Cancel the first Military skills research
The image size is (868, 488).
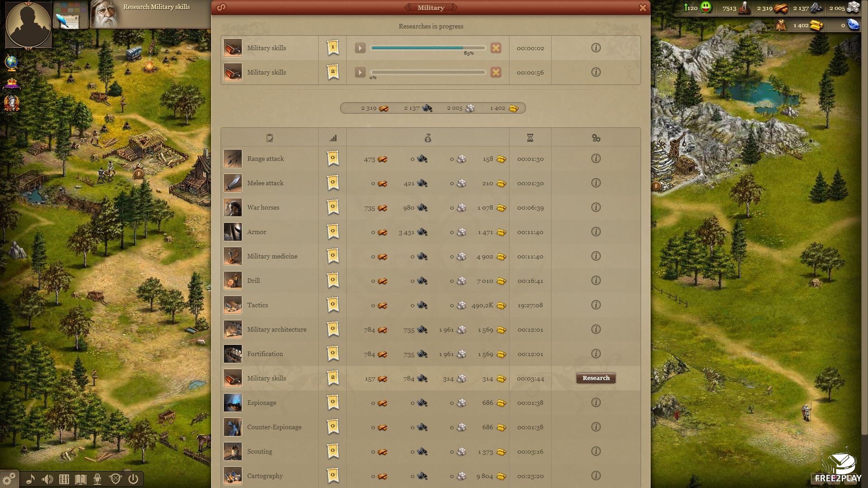pyautogui.click(x=496, y=48)
